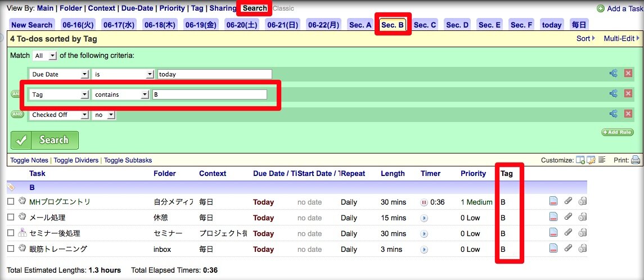Click the Tag value input field containing B

[x=209, y=94]
